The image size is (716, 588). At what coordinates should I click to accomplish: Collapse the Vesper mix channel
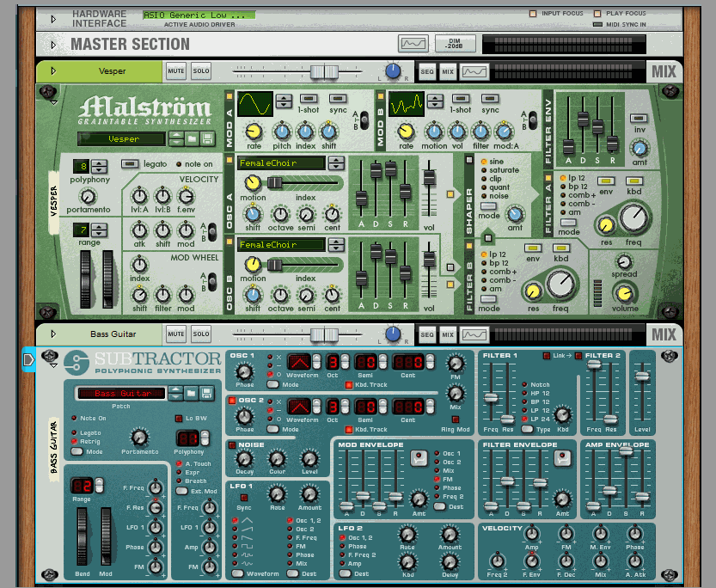pos(53,71)
